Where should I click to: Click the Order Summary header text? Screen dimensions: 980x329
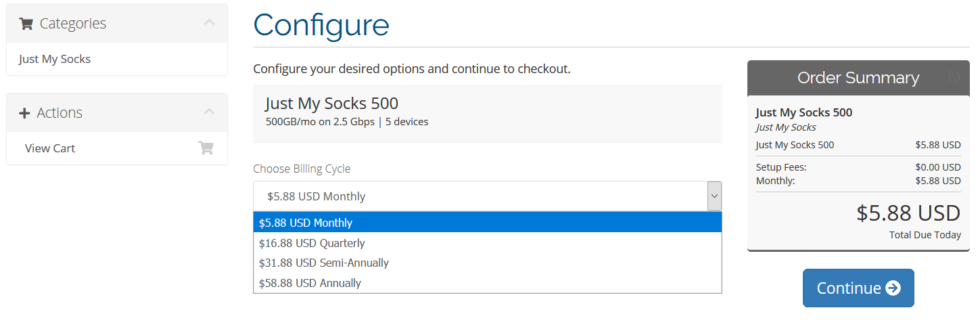(858, 78)
